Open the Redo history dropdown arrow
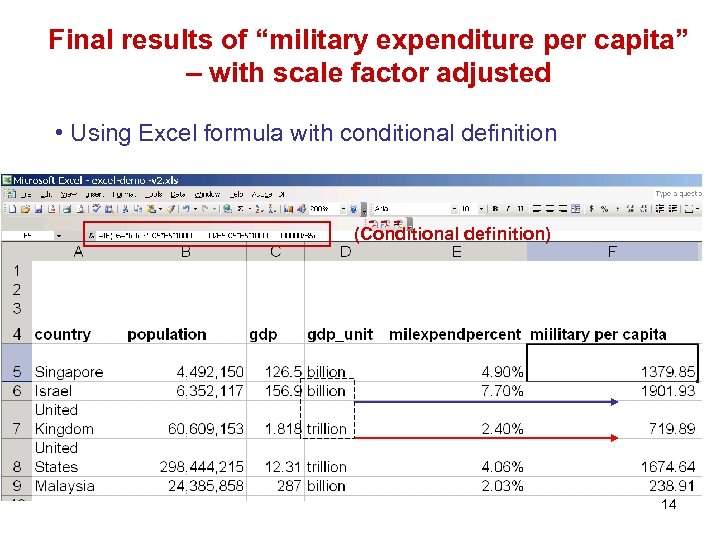The image size is (720, 540). coord(214,209)
